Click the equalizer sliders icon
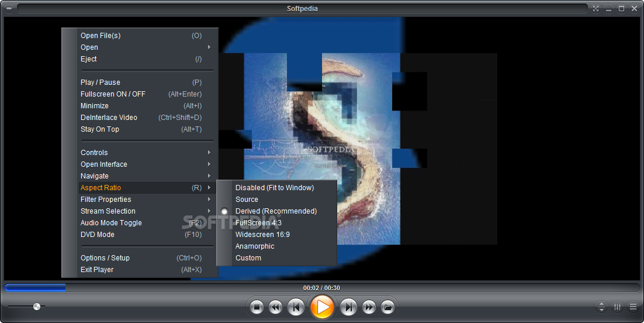 click(x=617, y=307)
